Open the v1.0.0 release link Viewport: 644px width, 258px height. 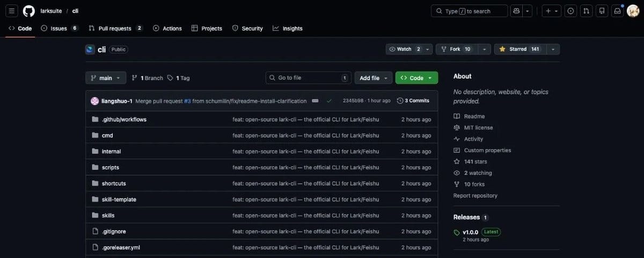[470, 232]
